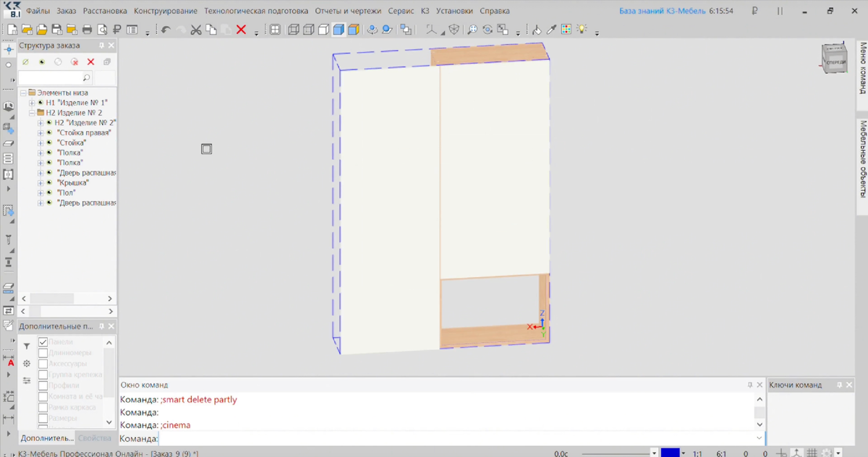
Task: Expand the "Пол" tree node
Action: tap(40, 193)
